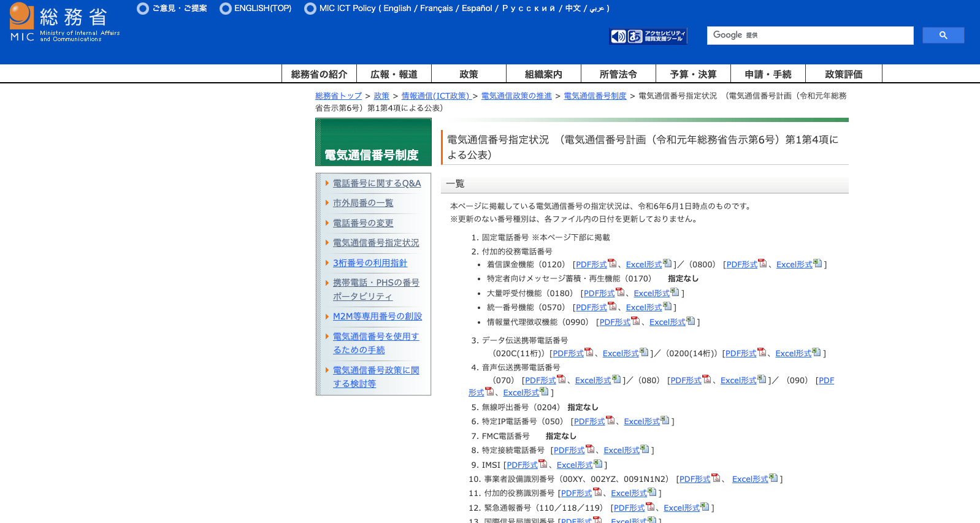980x523 pixels.
Task: Go to 電気通信政策の推進 breadcrumb
Action: click(x=516, y=96)
